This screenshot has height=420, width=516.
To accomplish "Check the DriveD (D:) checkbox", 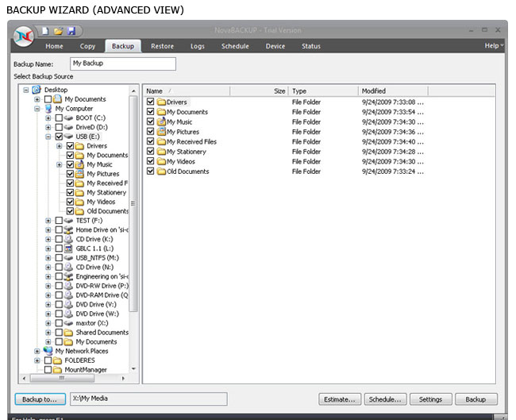I will click(59, 127).
